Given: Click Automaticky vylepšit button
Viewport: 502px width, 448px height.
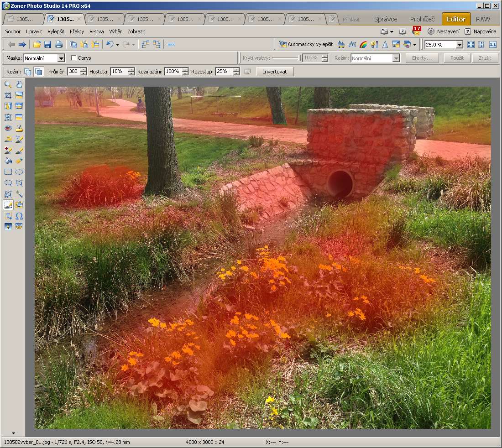Looking at the screenshot, I should coord(306,44).
